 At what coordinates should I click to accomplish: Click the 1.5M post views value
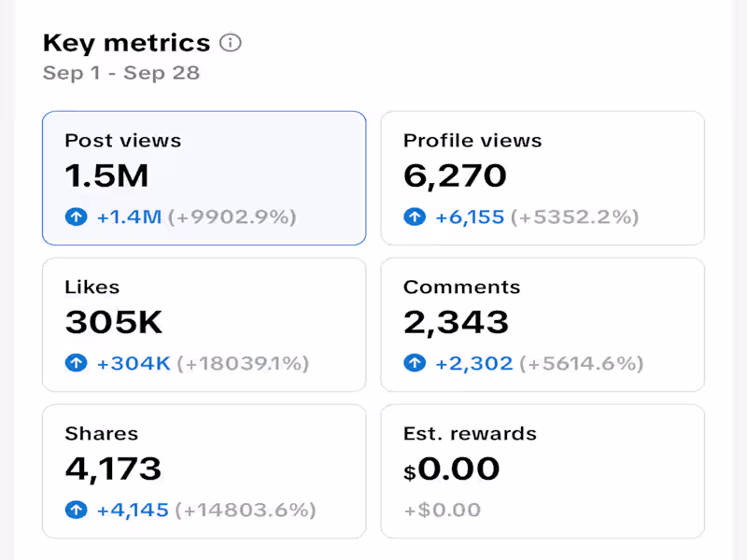(x=106, y=175)
